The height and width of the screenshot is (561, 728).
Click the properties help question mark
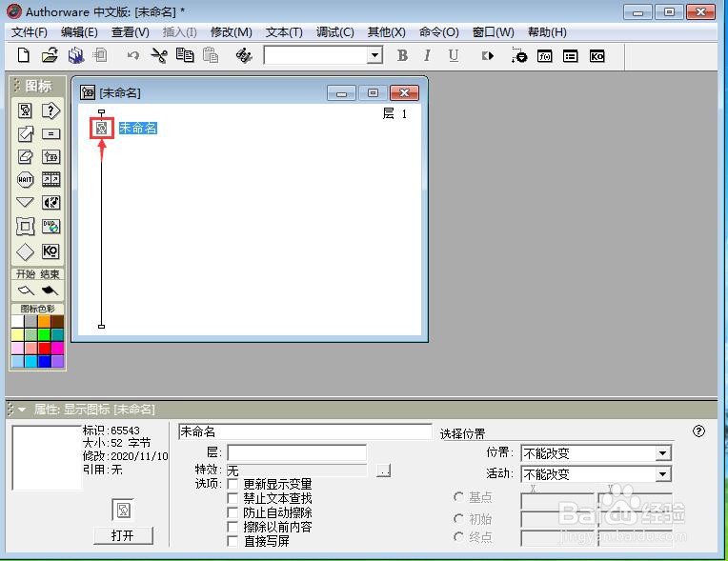click(x=698, y=431)
